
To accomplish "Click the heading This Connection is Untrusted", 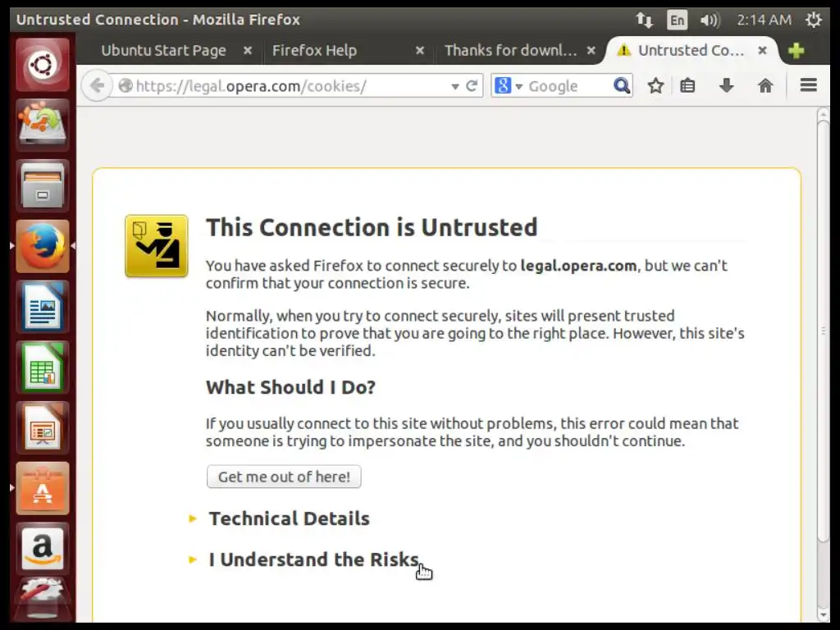I will point(372,228).
